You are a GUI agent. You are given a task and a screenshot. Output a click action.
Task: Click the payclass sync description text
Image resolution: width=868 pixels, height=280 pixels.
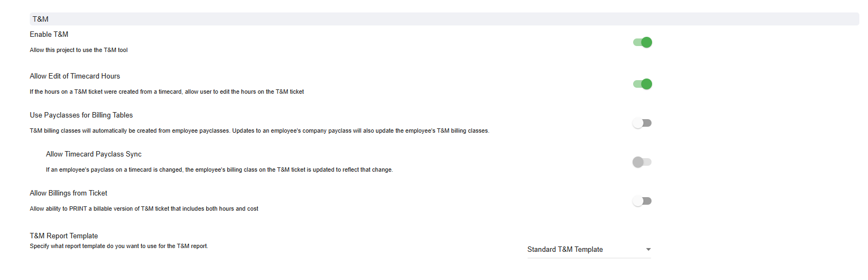coord(219,170)
